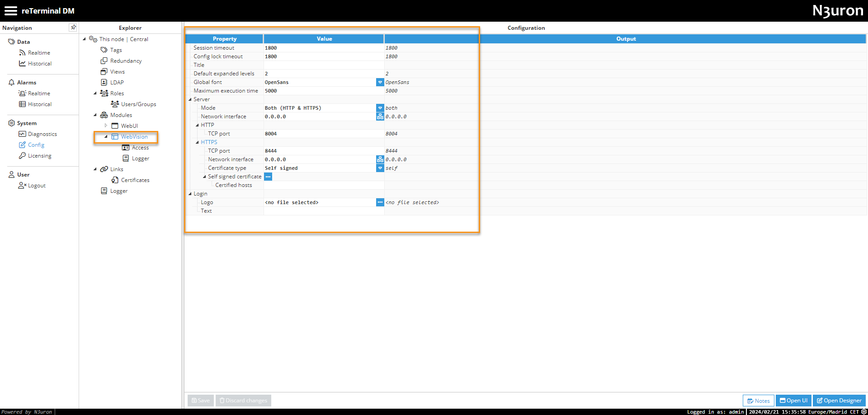Click the Title value field
Viewport: 868px width, 415px height.
pos(324,65)
